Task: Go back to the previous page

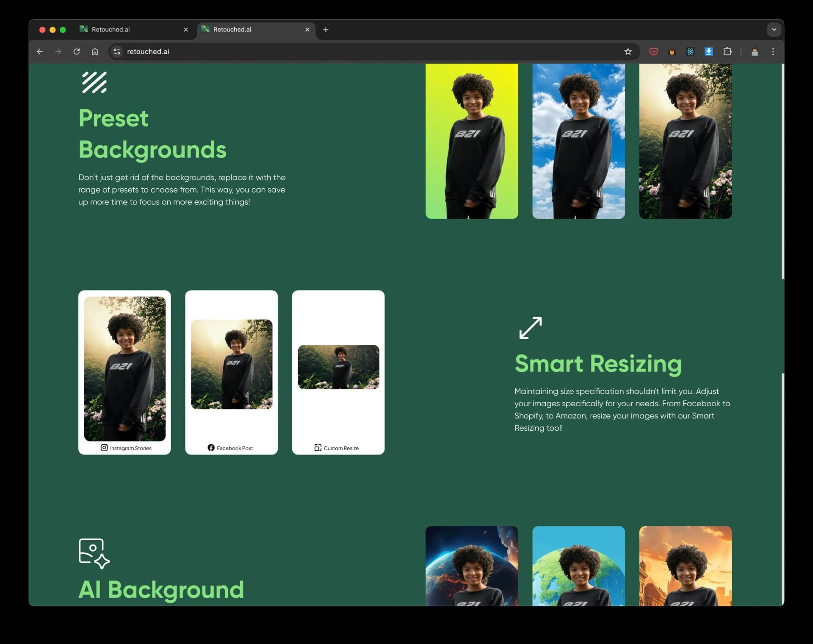Action: click(x=40, y=52)
